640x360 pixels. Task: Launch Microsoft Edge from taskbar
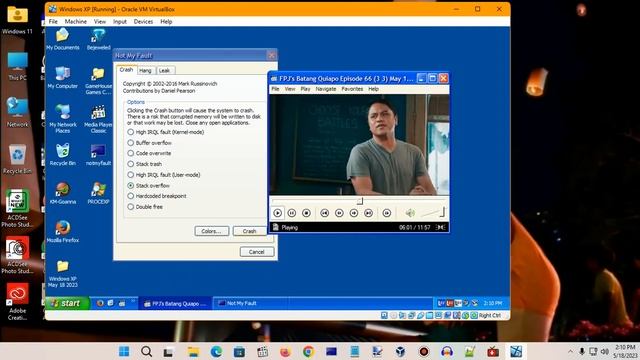point(216,351)
